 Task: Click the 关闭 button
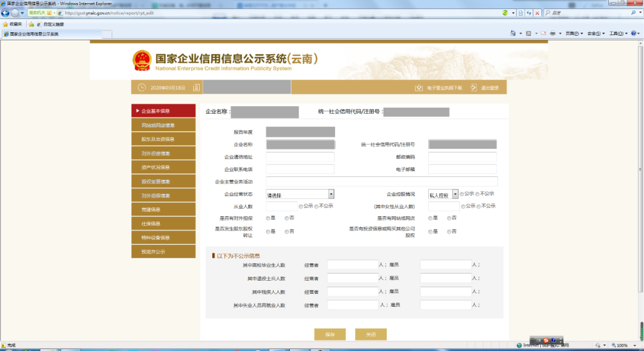(x=371, y=334)
